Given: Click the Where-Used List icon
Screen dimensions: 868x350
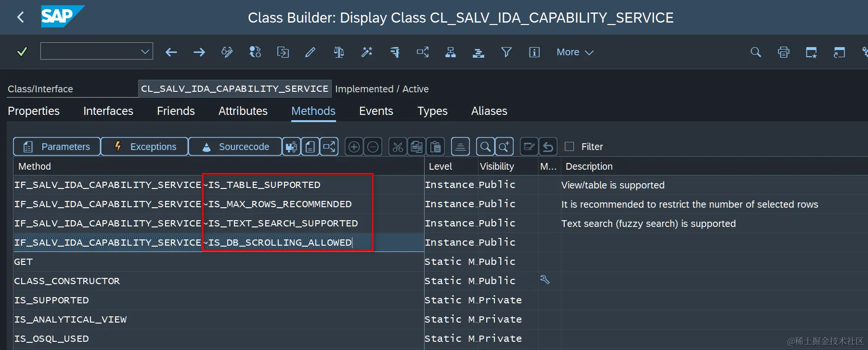Looking at the screenshot, I should point(395,52).
